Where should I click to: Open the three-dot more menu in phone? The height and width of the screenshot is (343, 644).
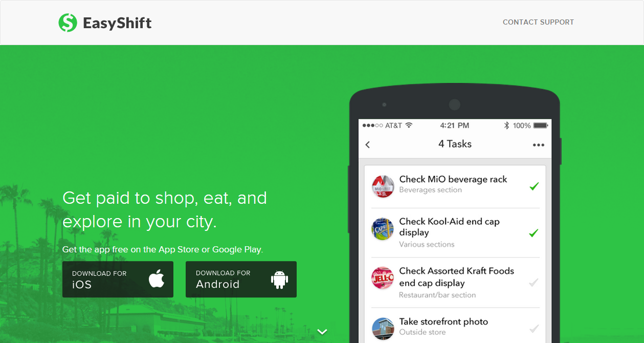click(x=538, y=145)
